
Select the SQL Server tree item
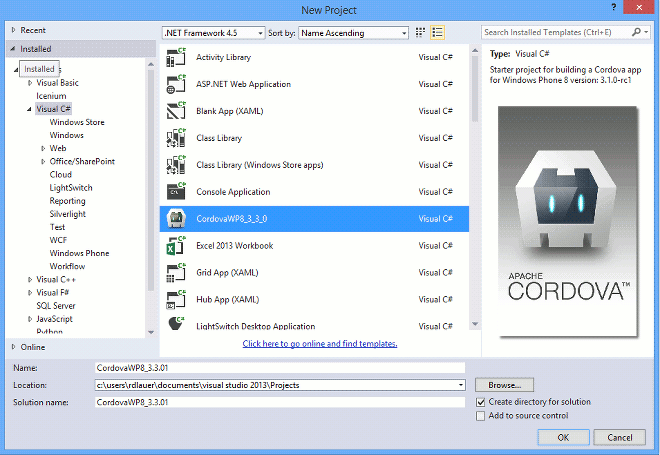(56, 306)
